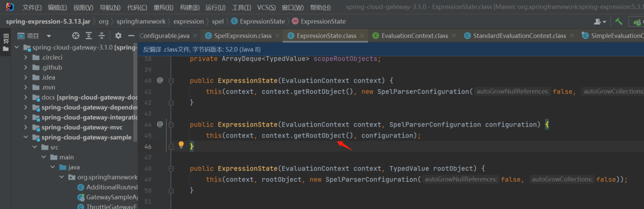This screenshot has width=644, height=209.
Task: Open project panel settings gear
Action: pos(118,36)
